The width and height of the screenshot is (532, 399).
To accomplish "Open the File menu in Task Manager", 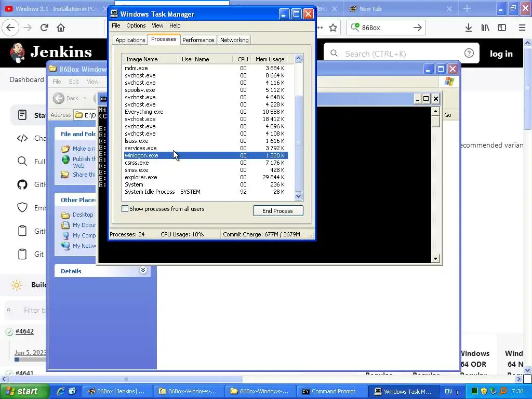I will pyautogui.click(x=116, y=25).
